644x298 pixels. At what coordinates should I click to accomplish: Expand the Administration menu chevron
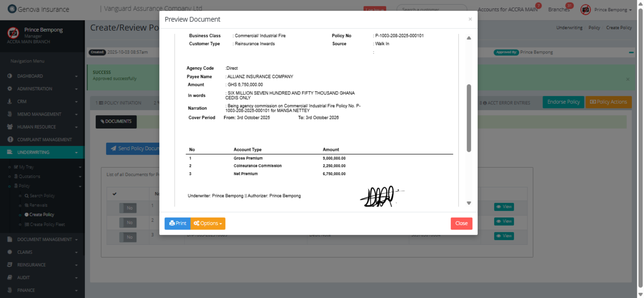coord(76,89)
